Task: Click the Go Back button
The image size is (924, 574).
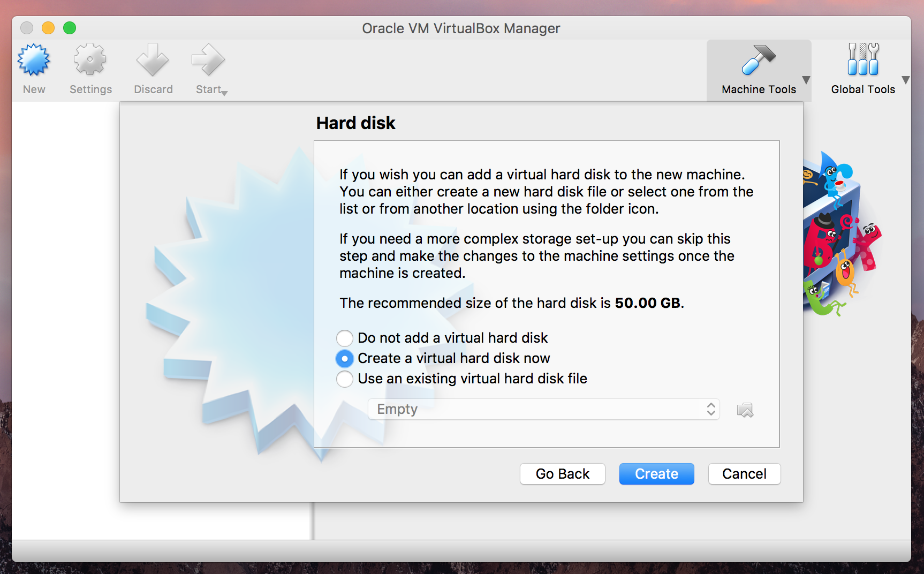Action: (x=563, y=474)
